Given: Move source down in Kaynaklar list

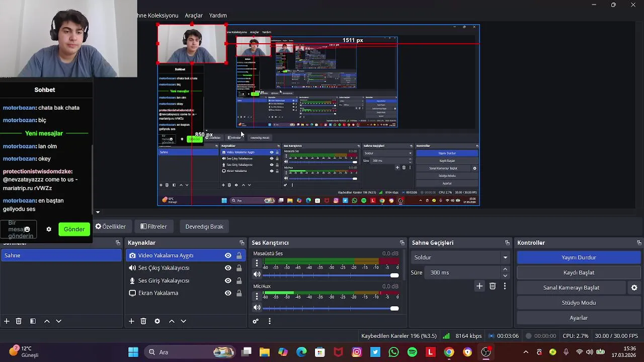Looking at the screenshot, I should point(183,321).
